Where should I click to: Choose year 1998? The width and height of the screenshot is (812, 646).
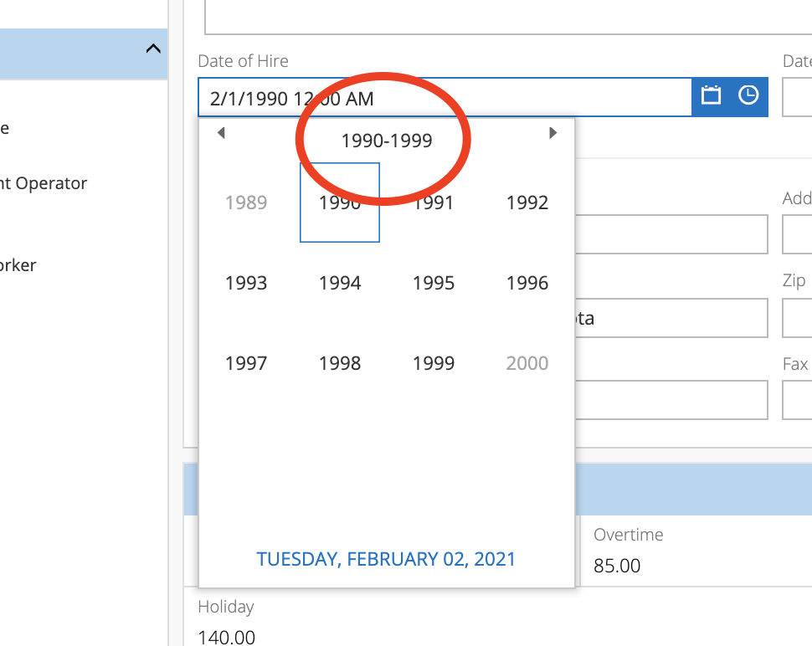[x=340, y=363]
